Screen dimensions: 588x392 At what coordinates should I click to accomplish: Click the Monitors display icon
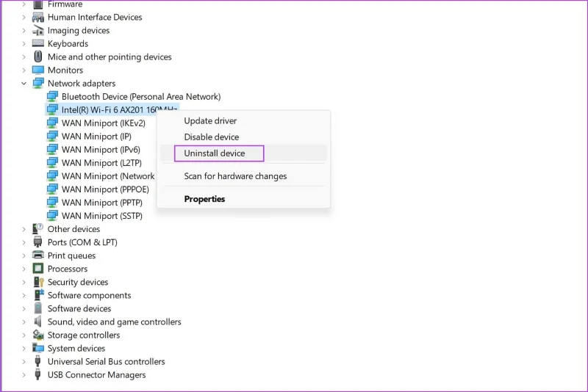pos(38,70)
